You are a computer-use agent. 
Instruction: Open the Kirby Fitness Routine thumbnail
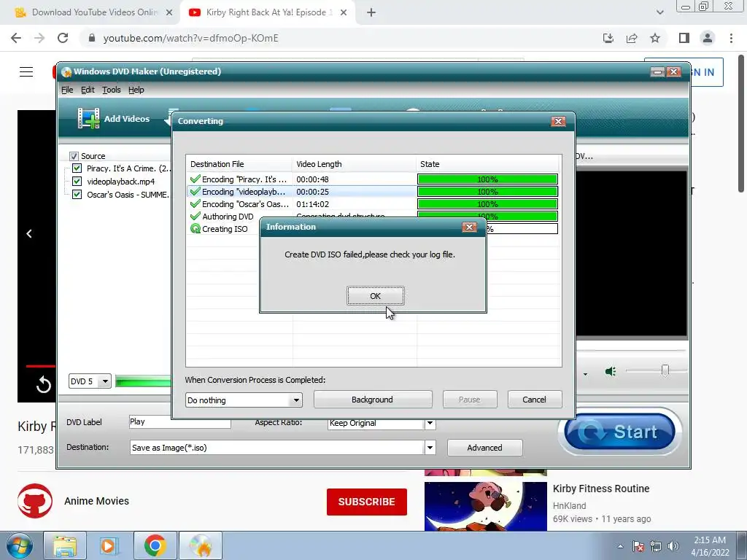pyautogui.click(x=485, y=506)
